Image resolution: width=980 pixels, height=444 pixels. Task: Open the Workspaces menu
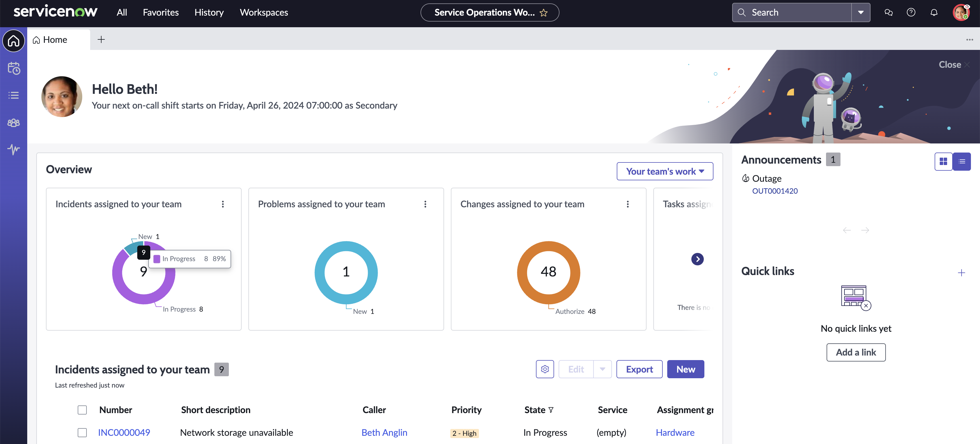[264, 12]
